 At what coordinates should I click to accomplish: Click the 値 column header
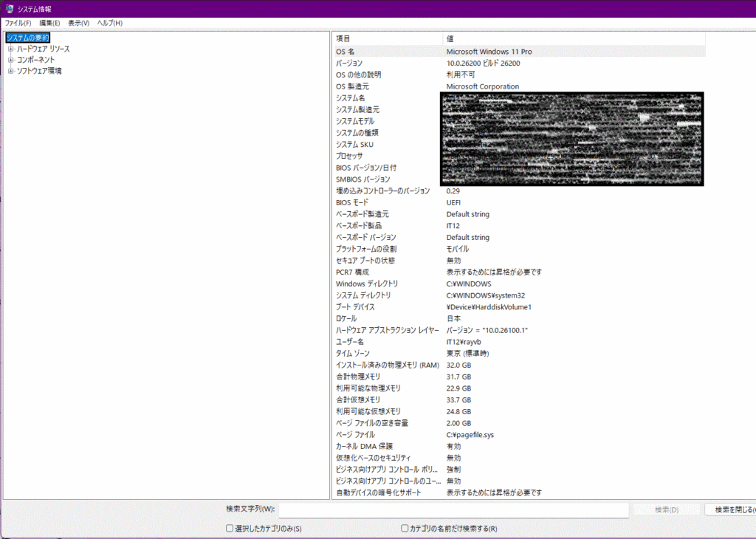(x=574, y=38)
